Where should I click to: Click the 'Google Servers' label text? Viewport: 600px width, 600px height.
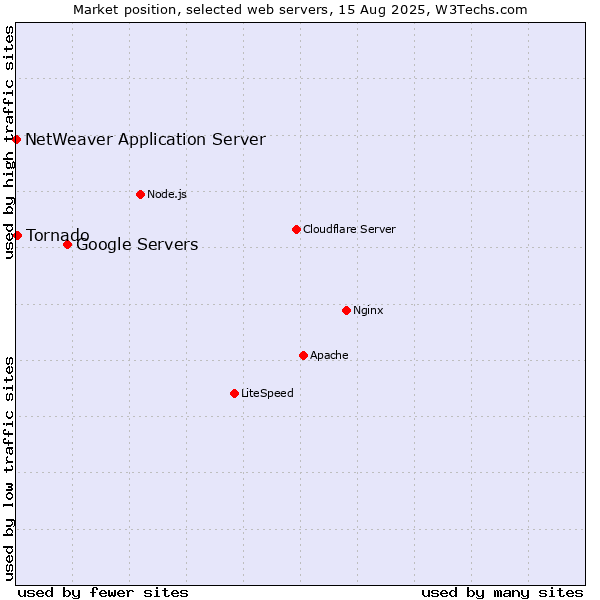137,245
